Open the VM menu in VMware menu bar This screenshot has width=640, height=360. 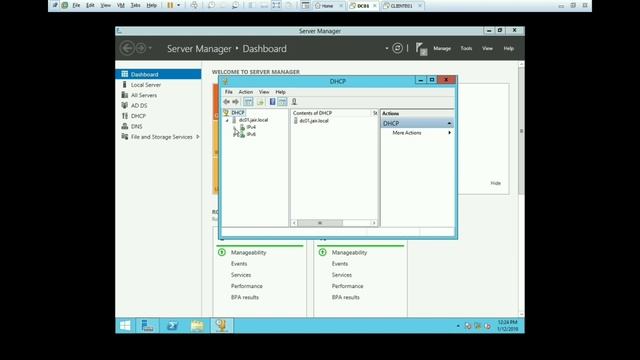point(121,5)
